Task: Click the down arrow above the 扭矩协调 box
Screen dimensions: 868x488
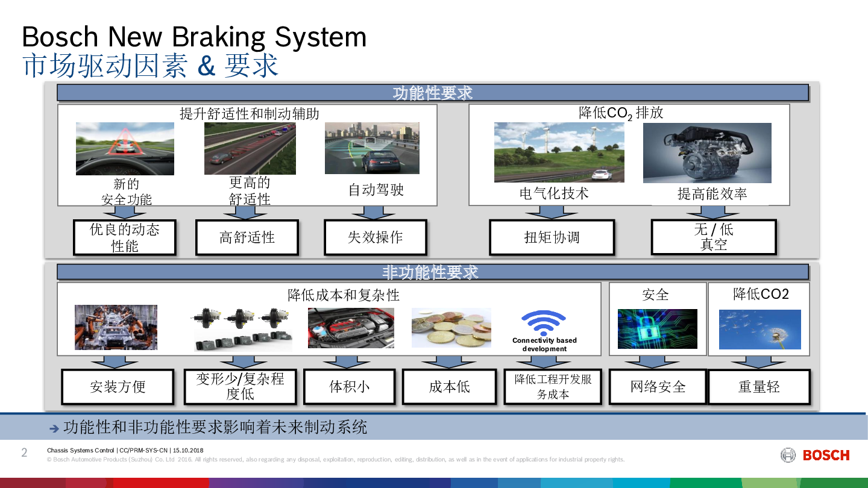Action: click(x=551, y=212)
